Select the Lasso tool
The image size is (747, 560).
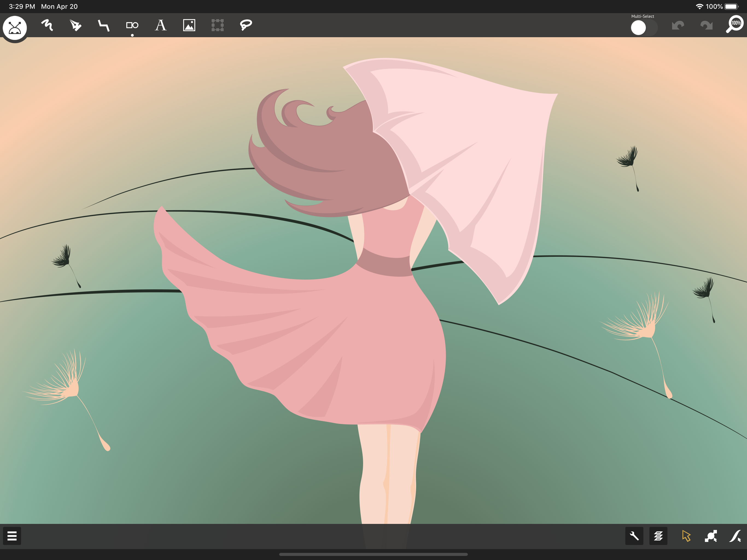pyautogui.click(x=246, y=25)
